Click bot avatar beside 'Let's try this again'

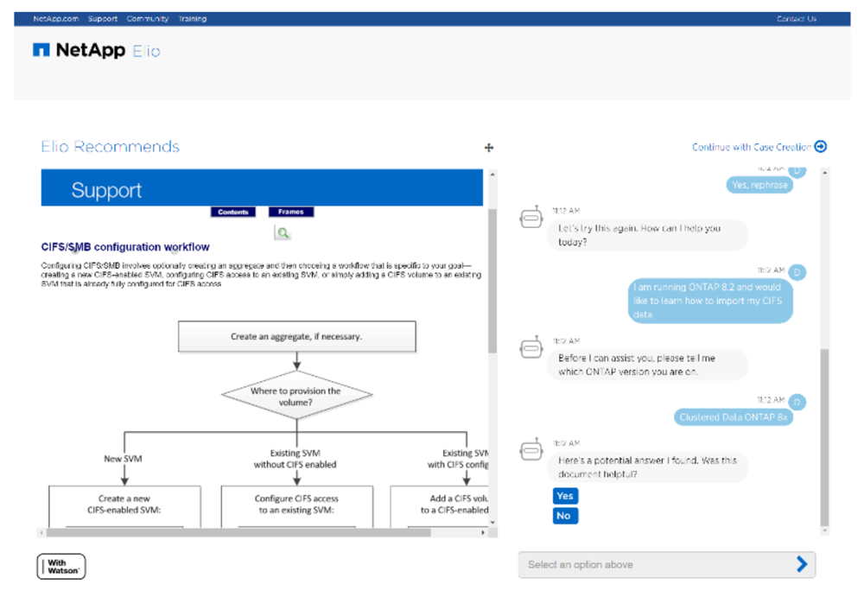531,219
